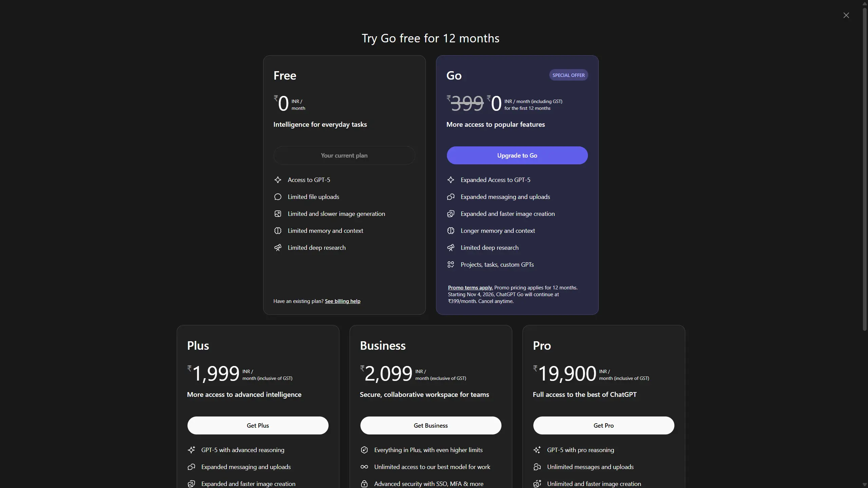The width and height of the screenshot is (868, 488).
Task: Click the sparkle icon beside Access to GPT-5
Action: (x=278, y=180)
